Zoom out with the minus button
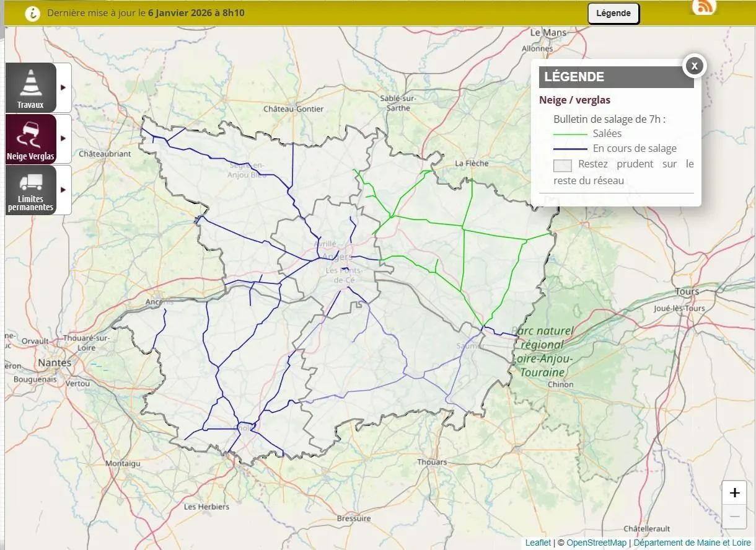 tap(734, 517)
